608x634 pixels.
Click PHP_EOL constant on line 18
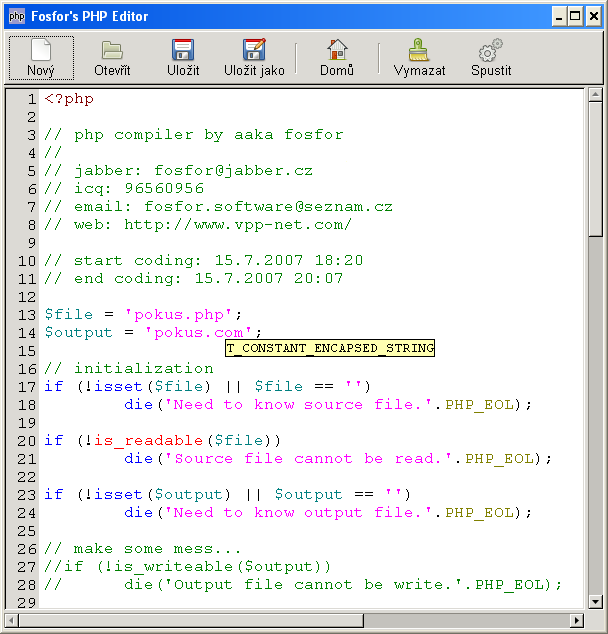479,404
